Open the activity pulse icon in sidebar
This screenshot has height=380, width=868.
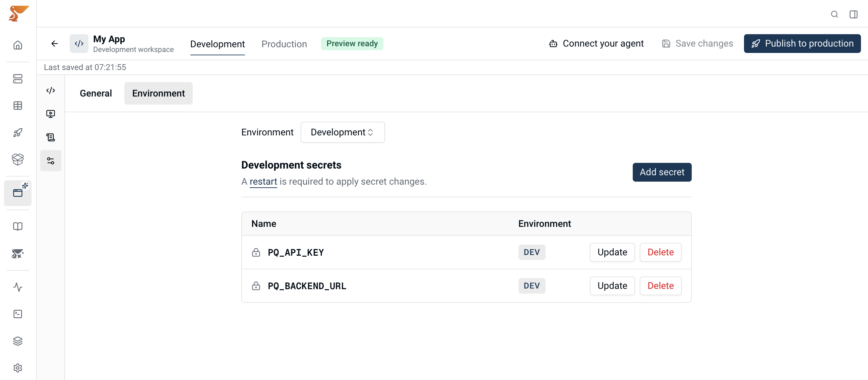18,287
